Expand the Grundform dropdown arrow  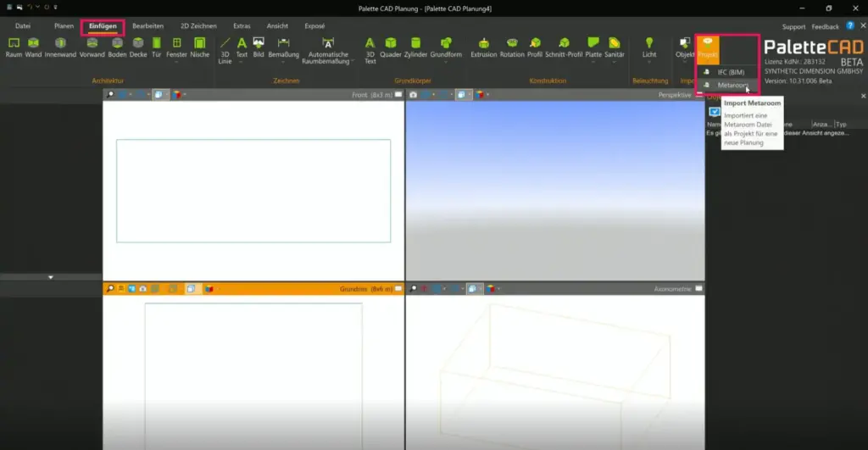[446, 62]
